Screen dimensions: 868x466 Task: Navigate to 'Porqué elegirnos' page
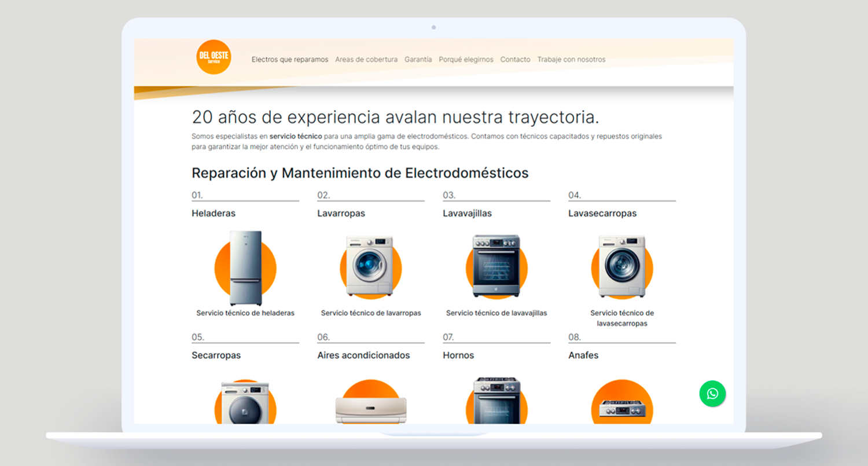466,60
